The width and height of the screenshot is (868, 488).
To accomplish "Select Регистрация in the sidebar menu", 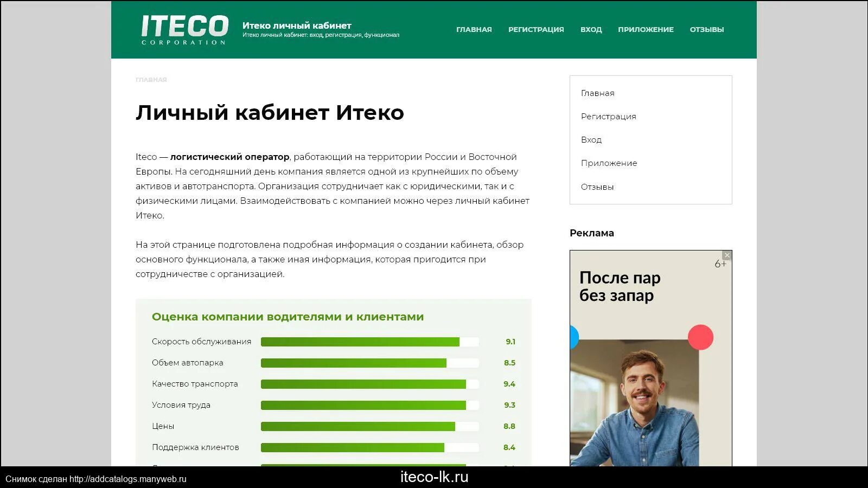I will click(x=608, y=117).
